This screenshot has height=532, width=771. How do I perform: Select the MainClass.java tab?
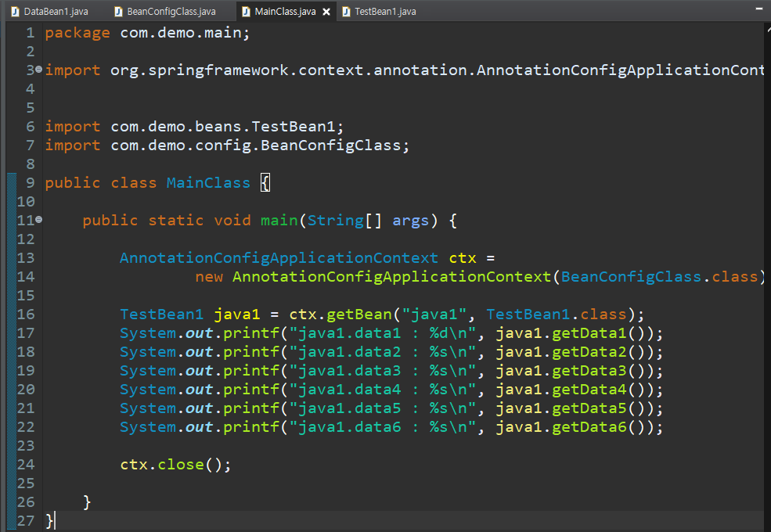click(x=285, y=11)
